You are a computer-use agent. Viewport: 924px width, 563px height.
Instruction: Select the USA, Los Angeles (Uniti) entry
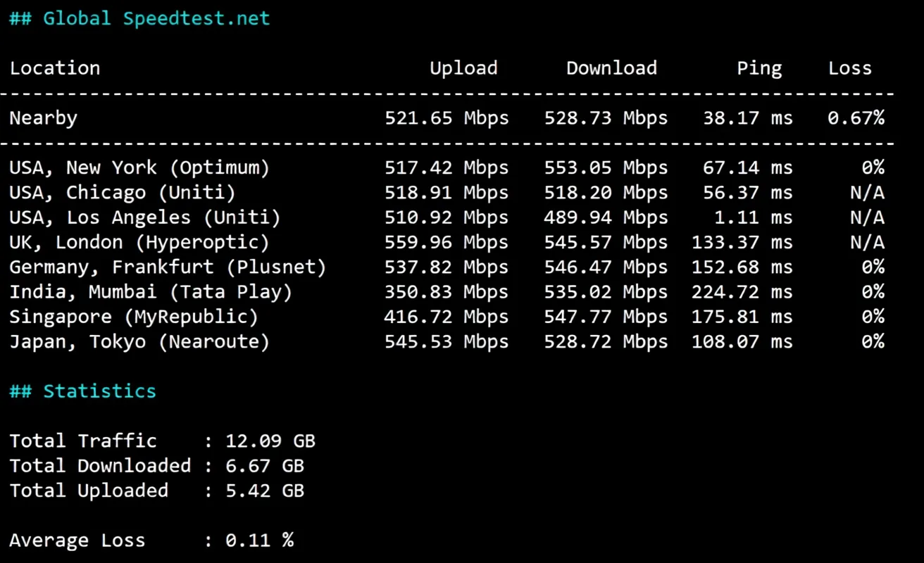pos(145,218)
